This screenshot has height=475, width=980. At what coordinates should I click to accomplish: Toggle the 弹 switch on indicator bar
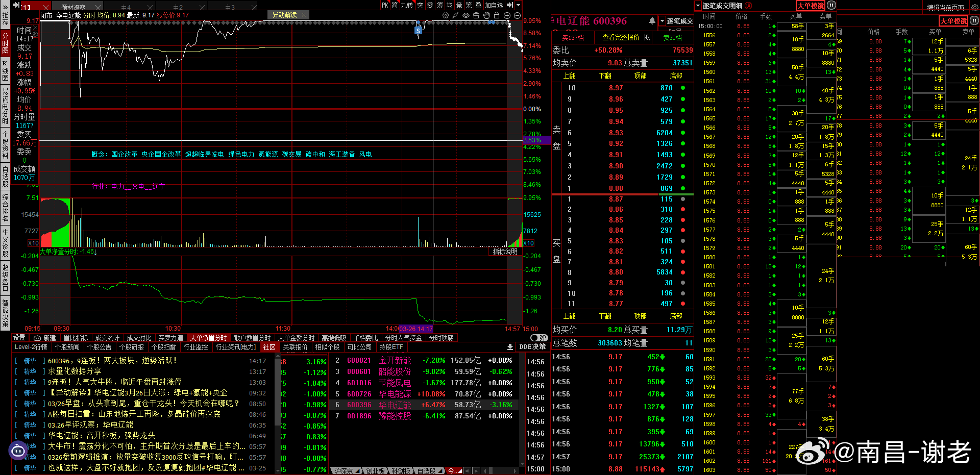point(539,338)
